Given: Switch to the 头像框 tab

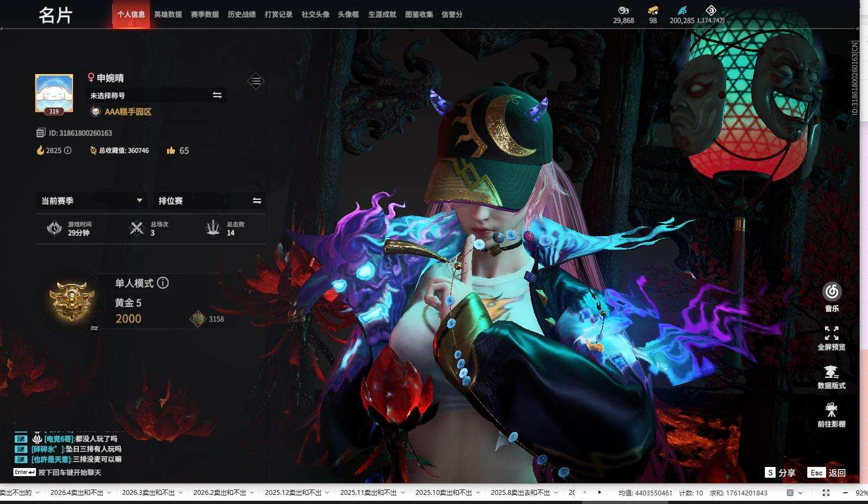Looking at the screenshot, I should [349, 14].
